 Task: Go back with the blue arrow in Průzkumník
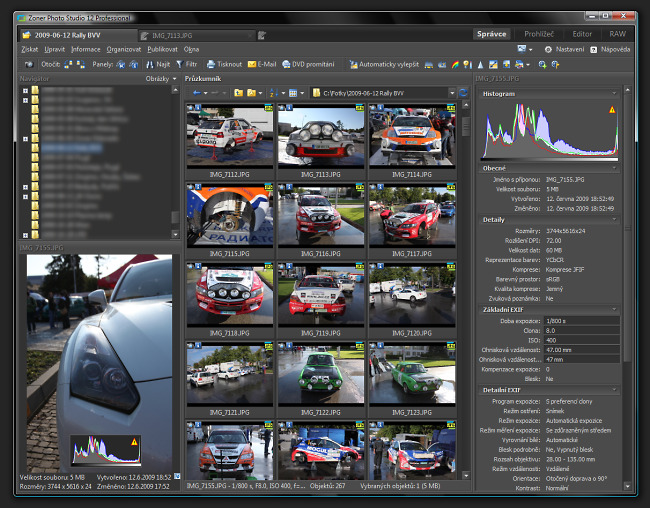pos(197,93)
